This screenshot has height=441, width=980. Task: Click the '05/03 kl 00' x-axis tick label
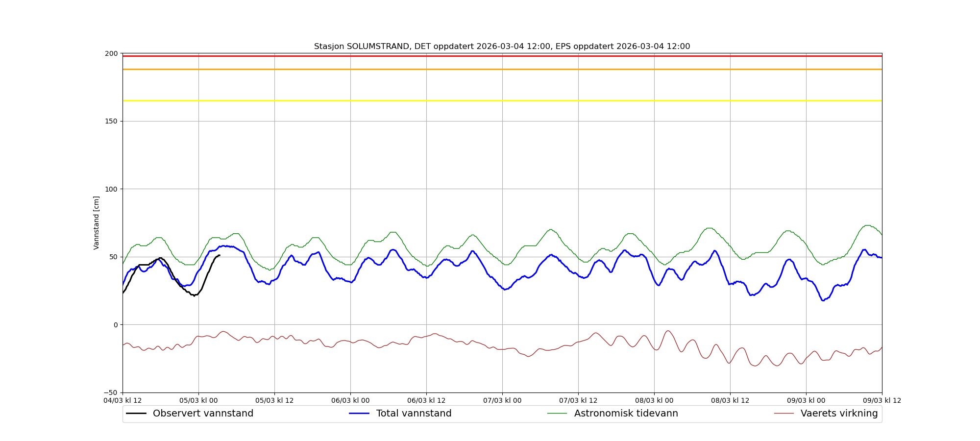pyautogui.click(x=198, y=400)
